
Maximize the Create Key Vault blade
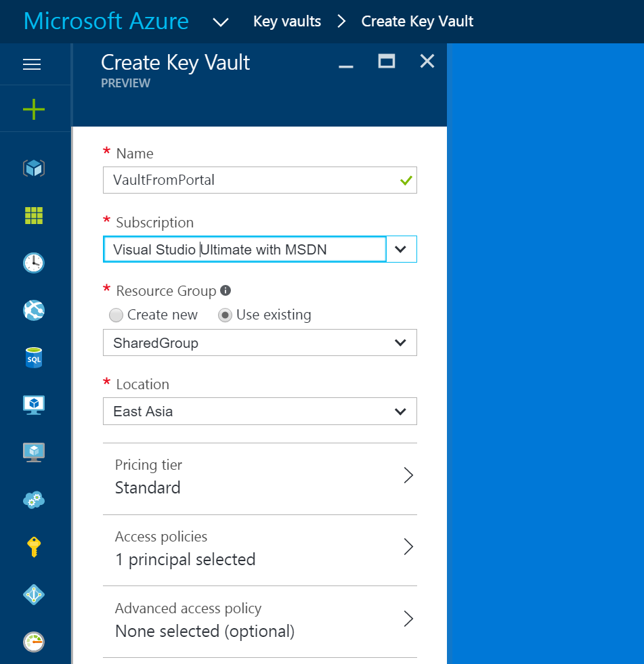tap(387, 62)
